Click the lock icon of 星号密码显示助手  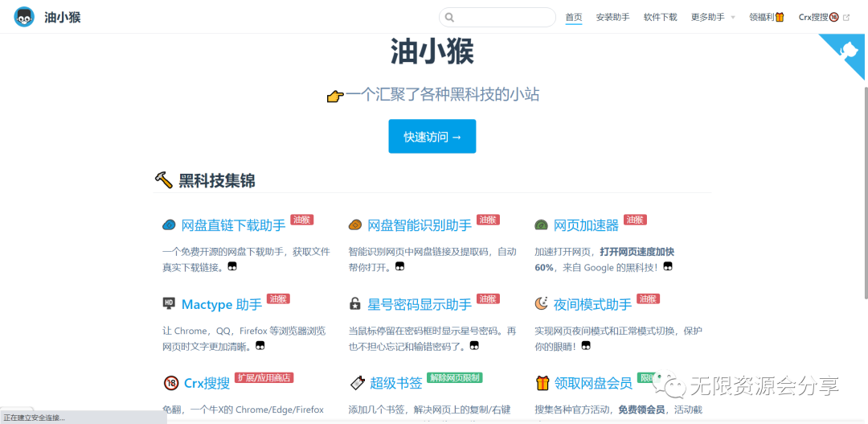(355, 304)
